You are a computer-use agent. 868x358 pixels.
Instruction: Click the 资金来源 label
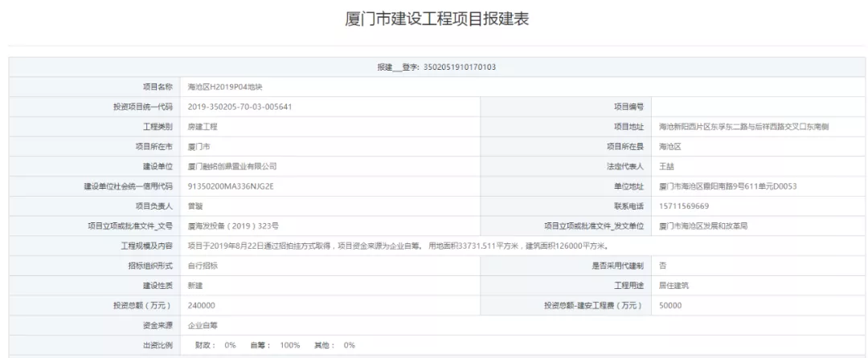(x=158, y=325)
